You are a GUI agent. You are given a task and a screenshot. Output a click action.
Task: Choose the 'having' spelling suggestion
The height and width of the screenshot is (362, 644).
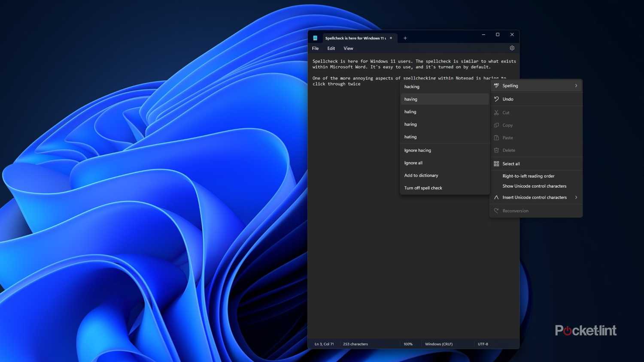(x=411, y=99)
